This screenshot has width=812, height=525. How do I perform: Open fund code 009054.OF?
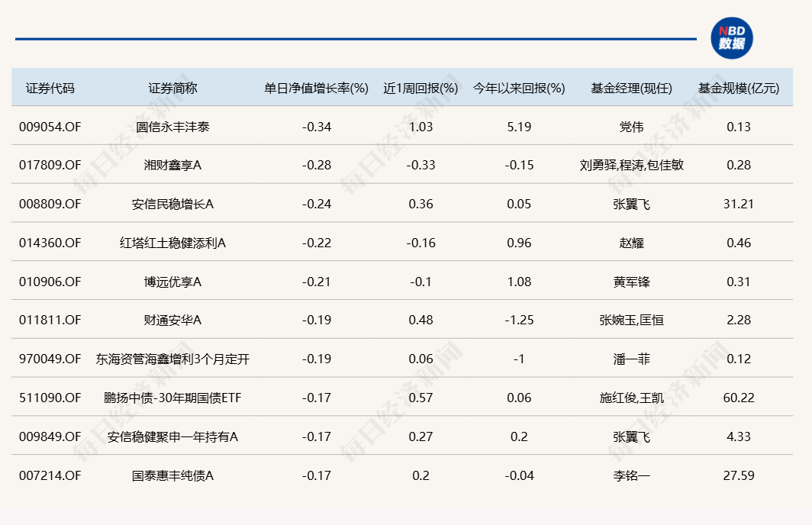[50, 127]
